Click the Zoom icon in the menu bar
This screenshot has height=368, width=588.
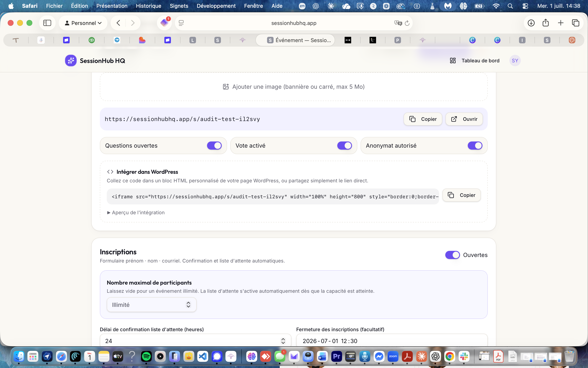tap(302, 6)
